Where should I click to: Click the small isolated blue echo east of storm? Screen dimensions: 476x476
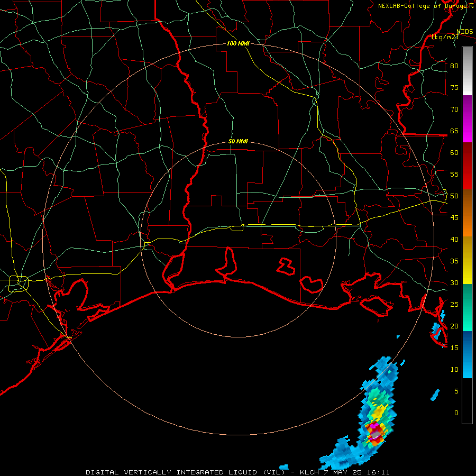tap(435, 395)
